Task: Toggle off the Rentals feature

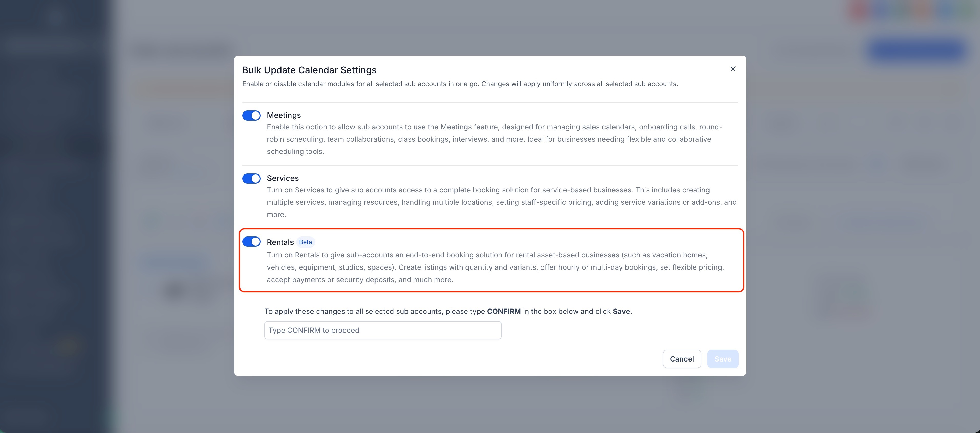Action: coord(252,242)
